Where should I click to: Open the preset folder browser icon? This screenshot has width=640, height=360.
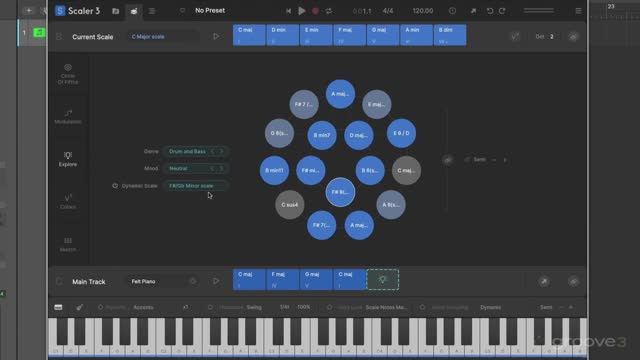(x=116, y=11)
